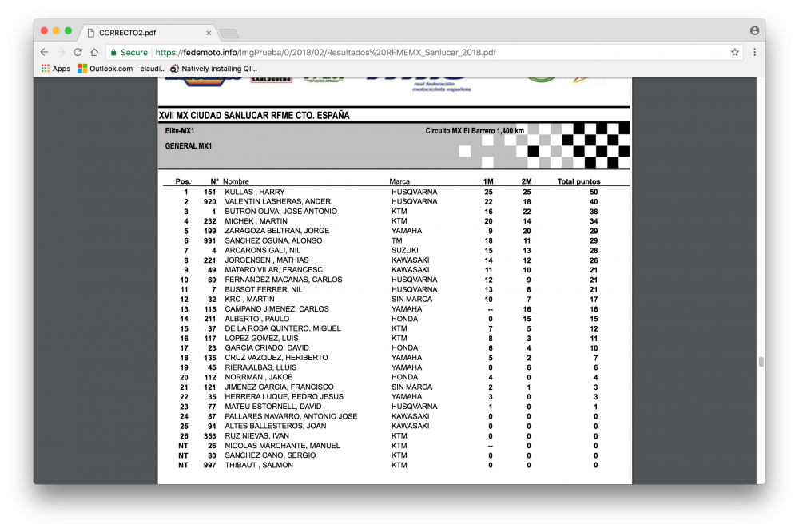Viewport: 799px width, 532px height.
Task: Go back with the browser back arrow
Action: point(44,52)
